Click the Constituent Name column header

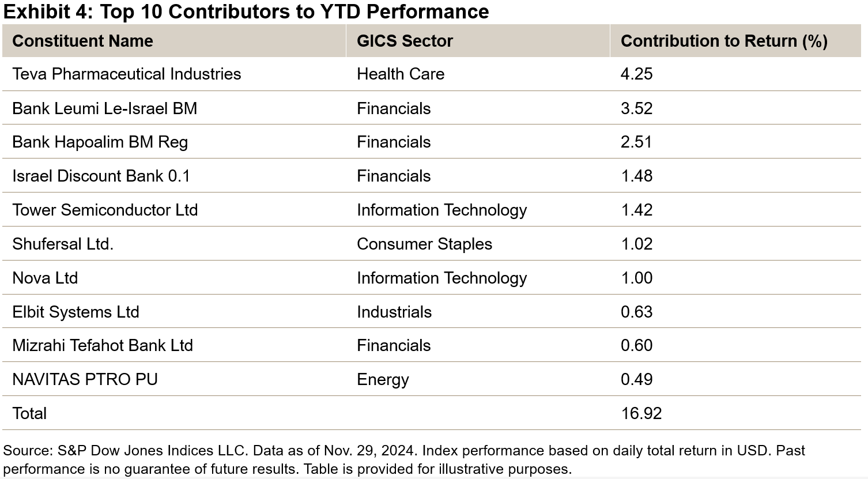click(x=82, y=41)
